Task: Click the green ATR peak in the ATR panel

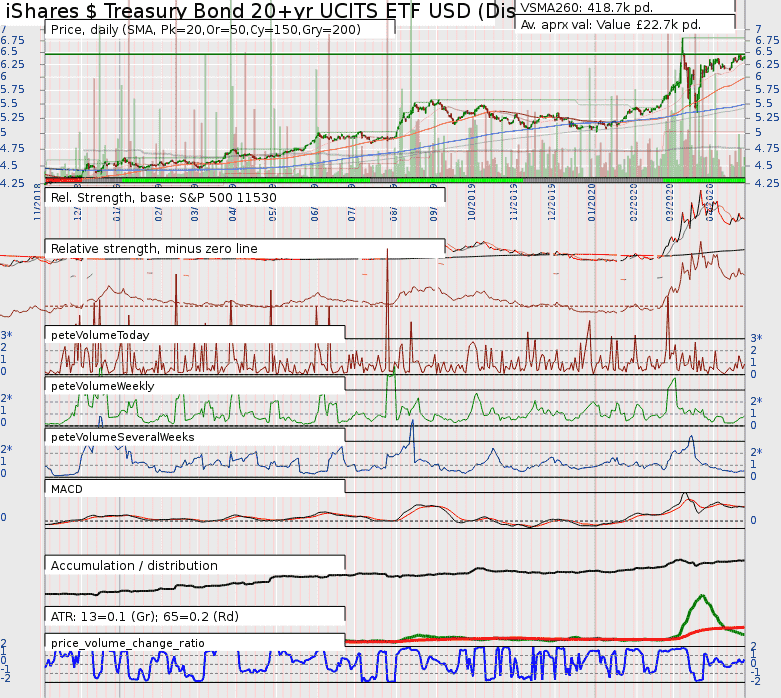Action: pos(702,596)
